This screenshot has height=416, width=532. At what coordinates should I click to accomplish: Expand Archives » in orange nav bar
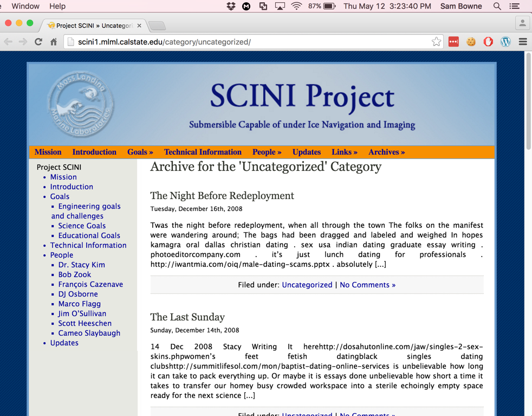(x=387, y=152)
